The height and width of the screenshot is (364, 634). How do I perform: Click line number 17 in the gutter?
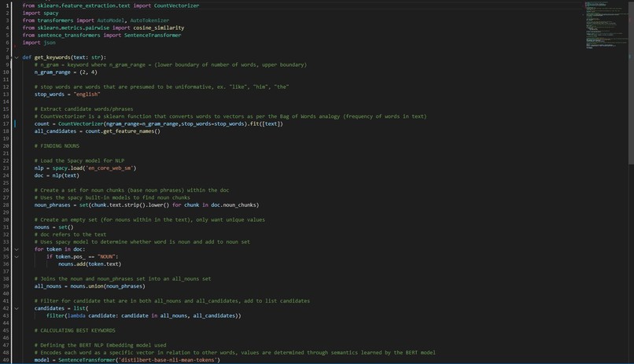coord(6,123)
